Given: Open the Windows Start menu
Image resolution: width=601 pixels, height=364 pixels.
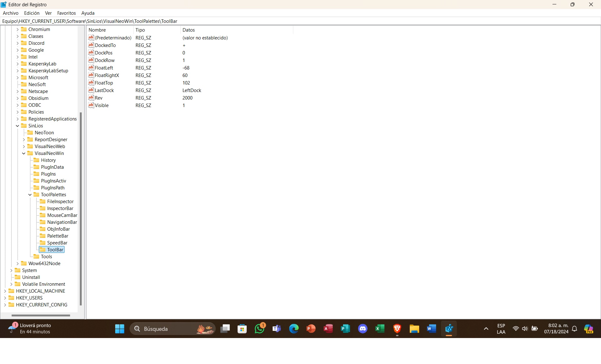Looking at the screenshot, I should [x=120, y=329].
